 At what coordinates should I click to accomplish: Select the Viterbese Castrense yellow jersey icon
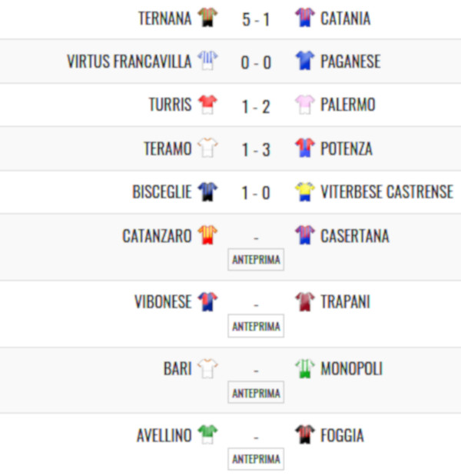pyautogui.click(x=305, y=192)
